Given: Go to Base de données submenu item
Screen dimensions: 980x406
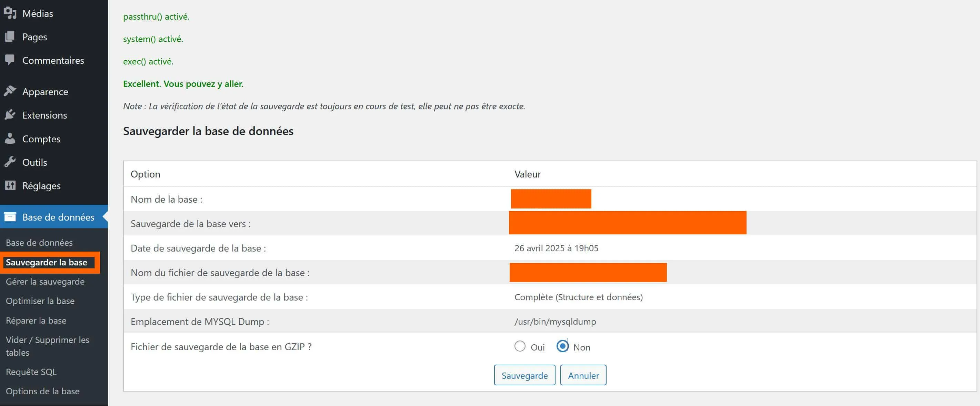Looking at the screenshot, I should click(39, 243).
